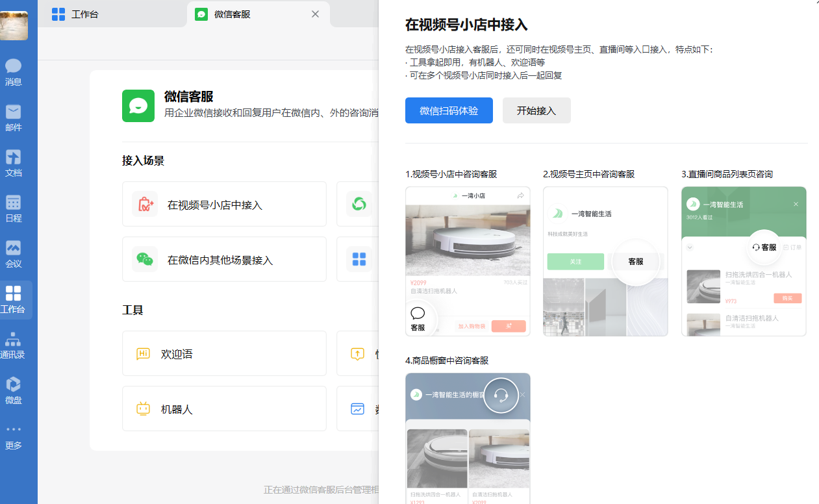
Task: Close the 微信客服 tab
Action: pos(315,14)
